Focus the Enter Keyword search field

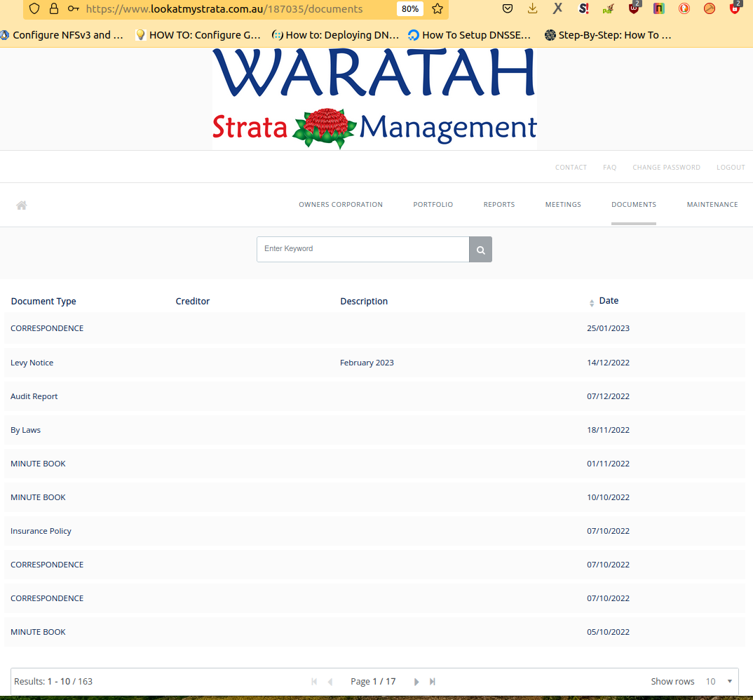tap(363, 249)
